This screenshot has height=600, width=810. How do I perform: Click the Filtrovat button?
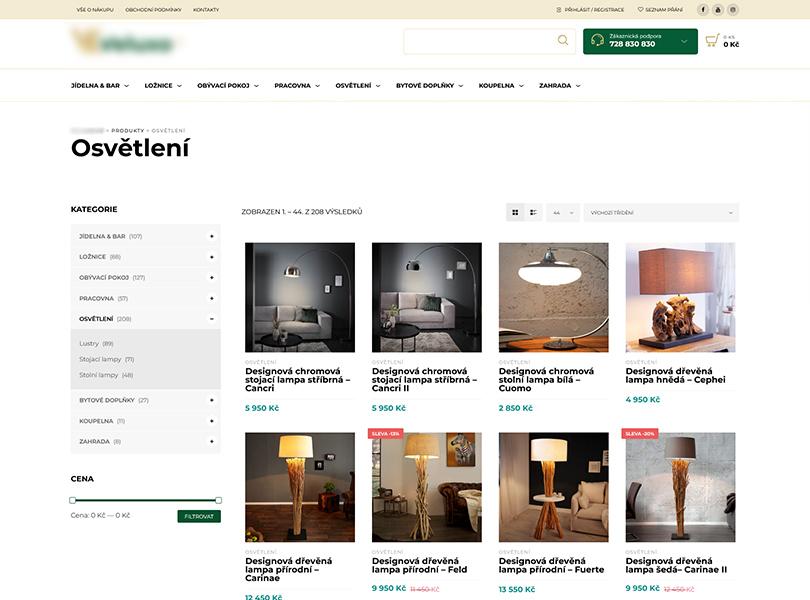tap(199, 516)
